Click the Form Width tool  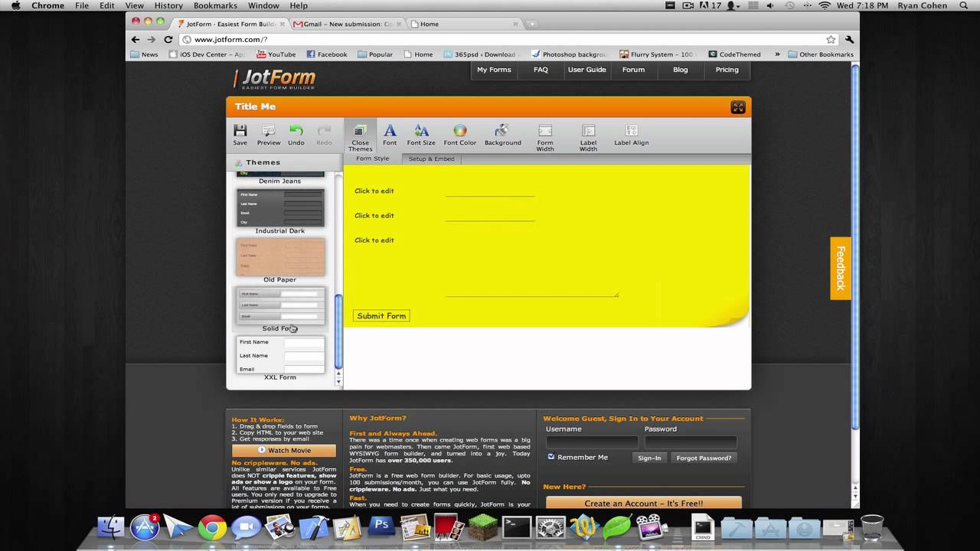click(545, 138)
